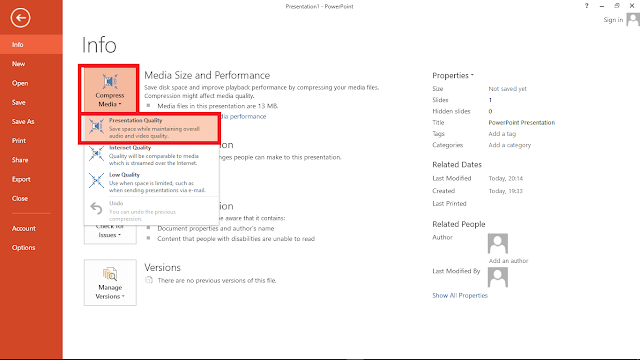Viewport: 640px width, 360px height.
Task: Click the Last Modified By avatar picture
Action: (x=498, y=278)
